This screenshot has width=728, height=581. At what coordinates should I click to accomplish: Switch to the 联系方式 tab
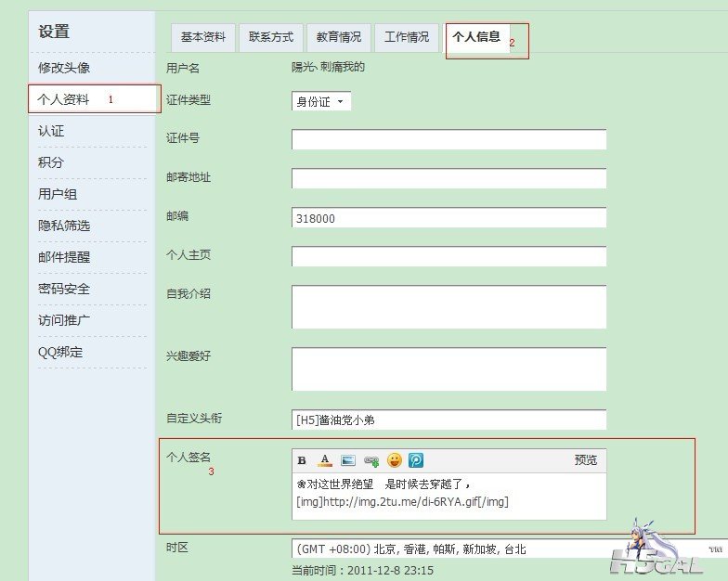pos(271,38)
